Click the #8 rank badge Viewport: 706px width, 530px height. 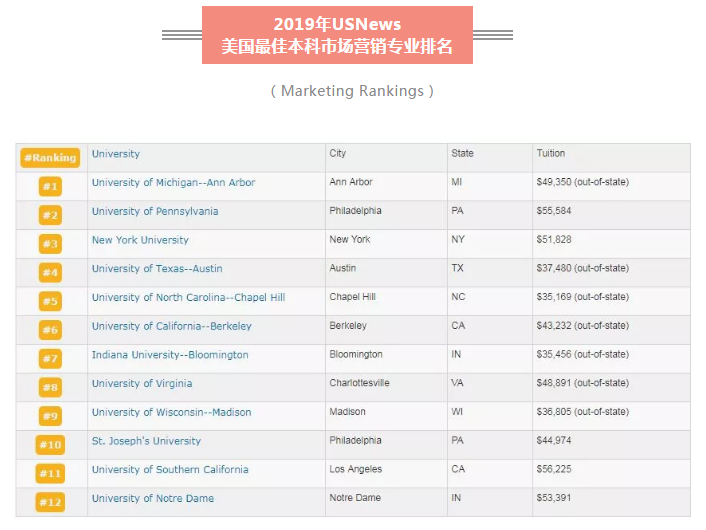tap(50, 387)
